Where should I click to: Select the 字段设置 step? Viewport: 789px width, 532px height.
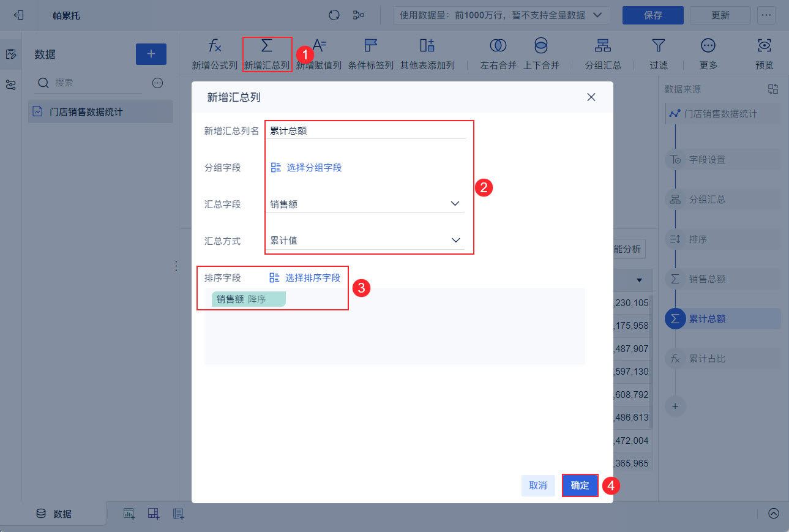coord(722,160)
